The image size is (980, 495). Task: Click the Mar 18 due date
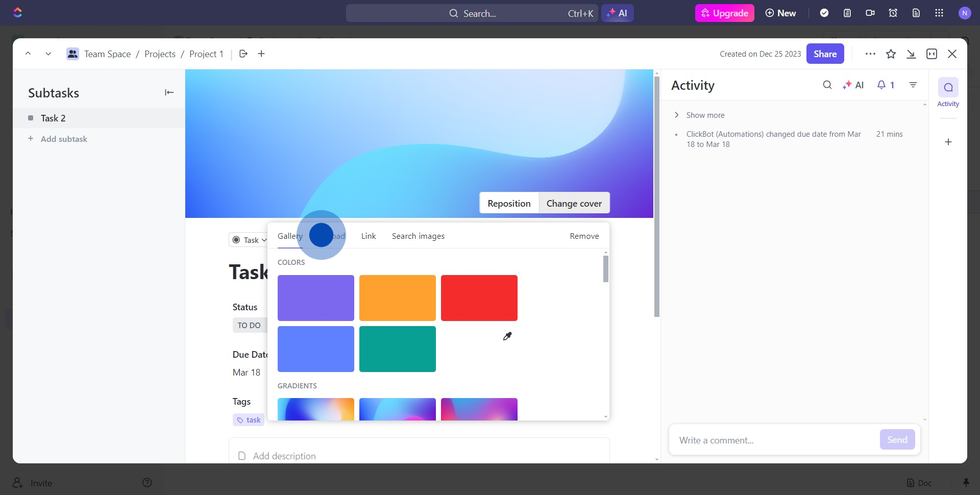pos(247,373)
